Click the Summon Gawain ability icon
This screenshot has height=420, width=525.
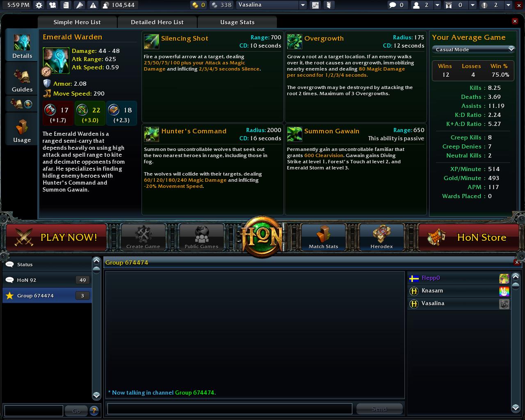click(294, 134)
